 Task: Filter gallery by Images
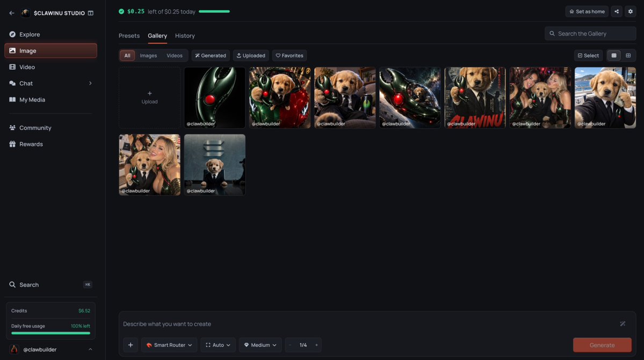point(148,55)
